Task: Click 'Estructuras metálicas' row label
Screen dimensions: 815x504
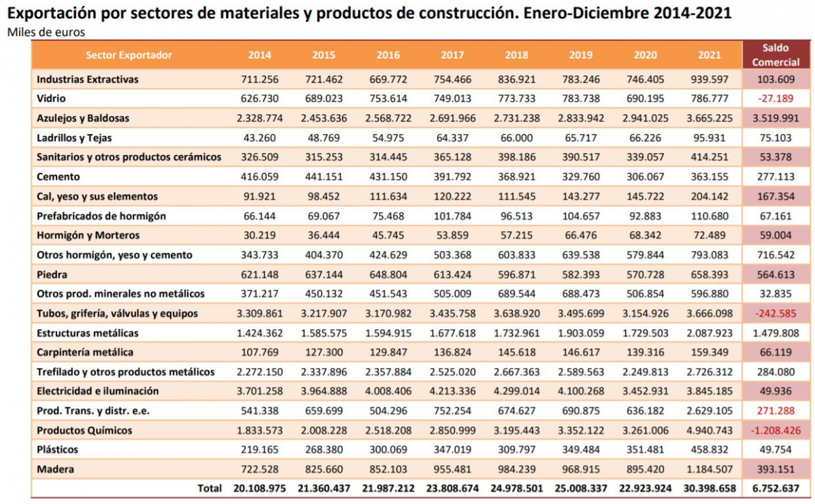Action: point(87,333)
